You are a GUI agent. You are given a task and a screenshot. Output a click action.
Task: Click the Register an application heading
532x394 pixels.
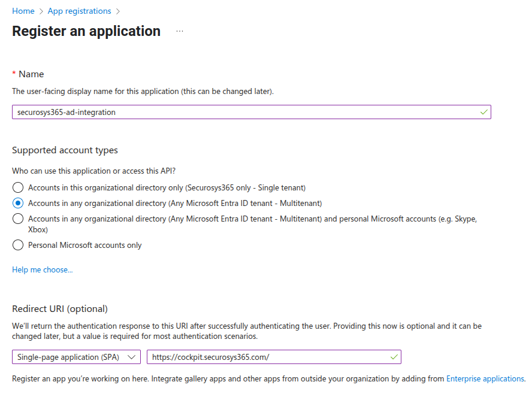tap(86, 31)
